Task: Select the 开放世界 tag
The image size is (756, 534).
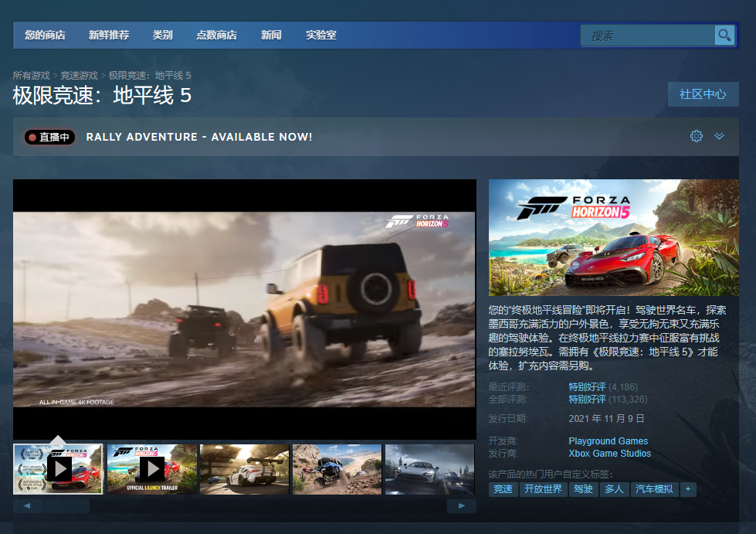Action: [543, 489]
